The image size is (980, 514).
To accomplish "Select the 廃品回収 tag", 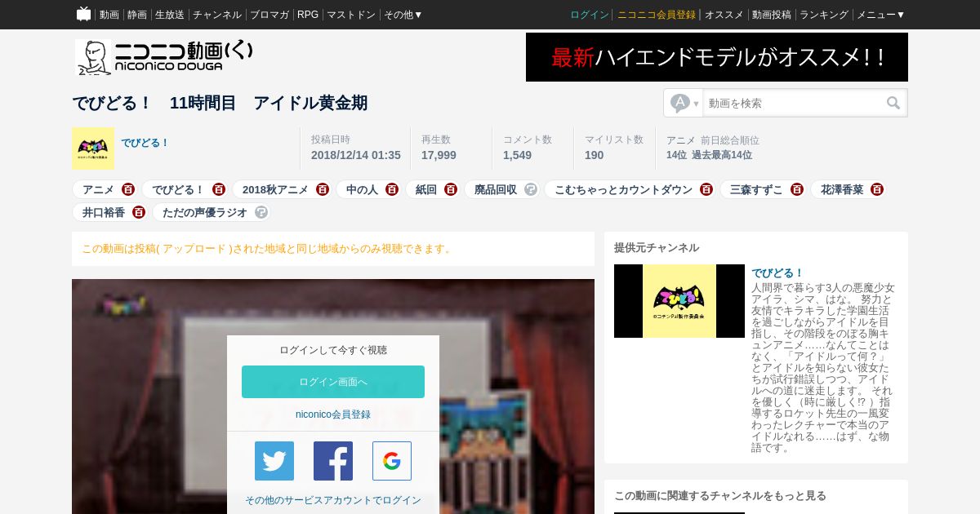I will click(x=496, y=189).
